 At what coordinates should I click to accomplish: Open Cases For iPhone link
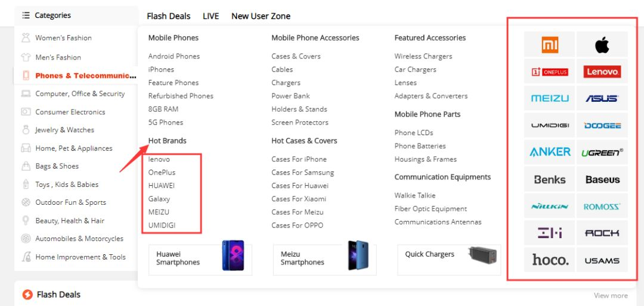click(x=299, y=160)
